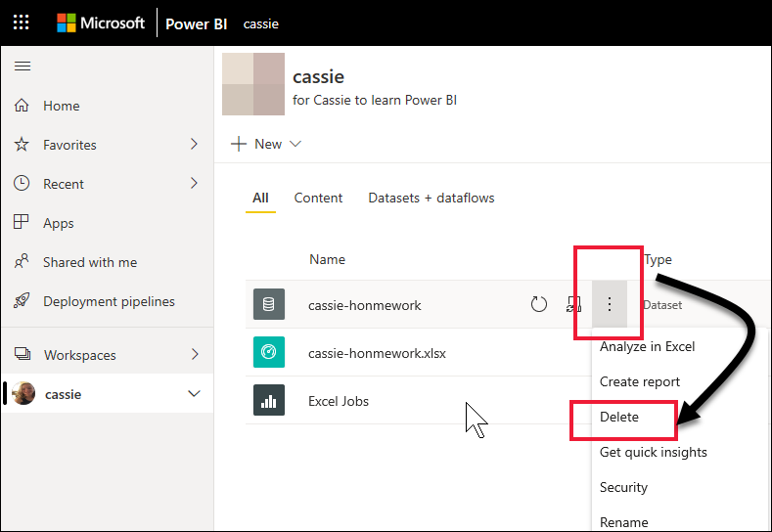Open the cassie-honmework.xlsx dashboard
Screen dimensions: 772x532
(377, 353)
